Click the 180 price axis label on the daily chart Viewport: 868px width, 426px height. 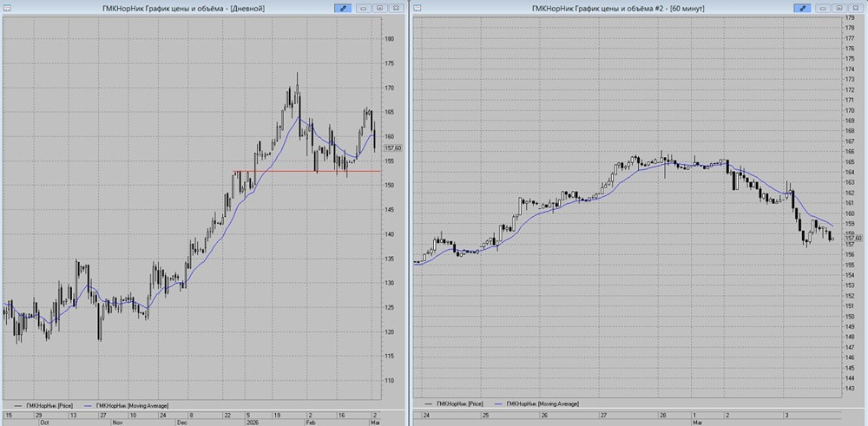[x=390, y=39]
